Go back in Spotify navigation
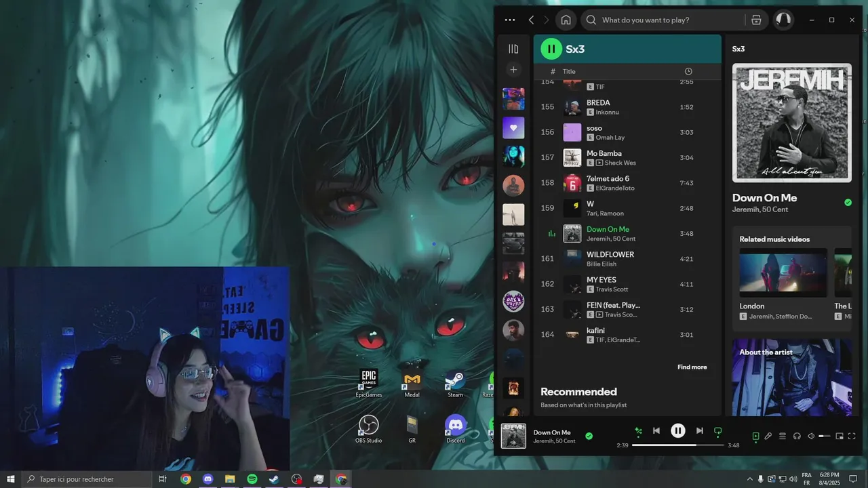 [x=531, y=20]
